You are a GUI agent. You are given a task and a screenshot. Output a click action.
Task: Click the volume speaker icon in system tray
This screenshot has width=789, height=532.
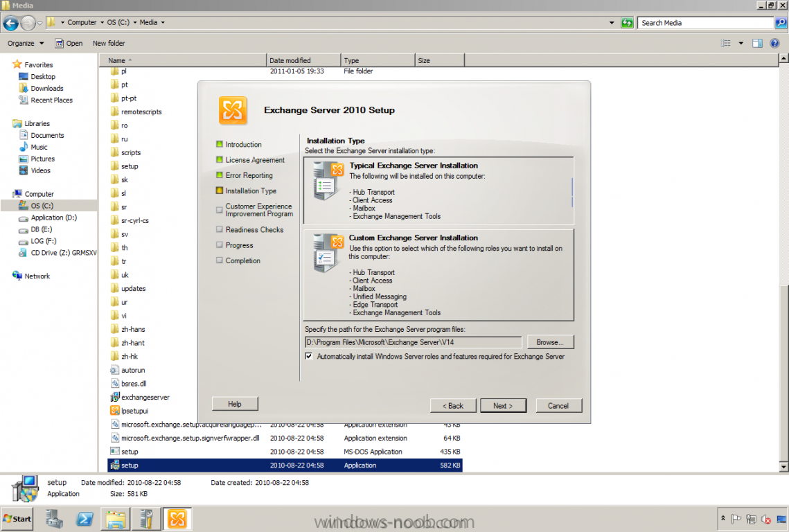[766, 519]
